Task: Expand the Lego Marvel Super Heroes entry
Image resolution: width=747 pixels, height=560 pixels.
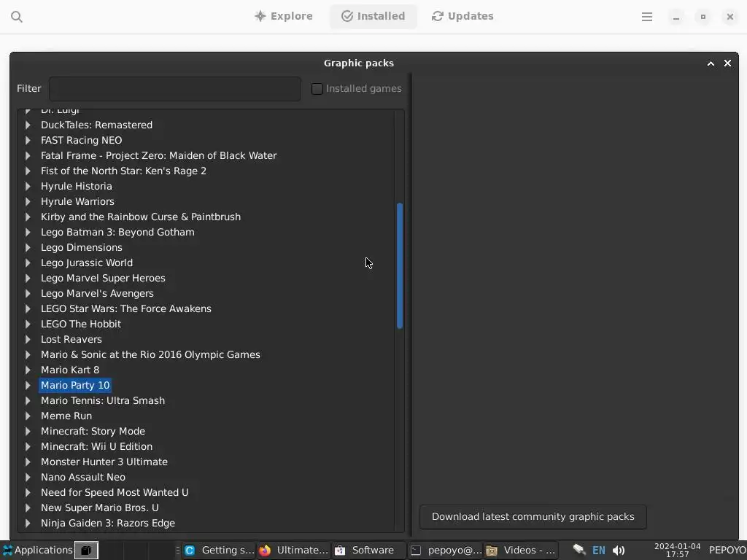Action: (x=28, y=278)
